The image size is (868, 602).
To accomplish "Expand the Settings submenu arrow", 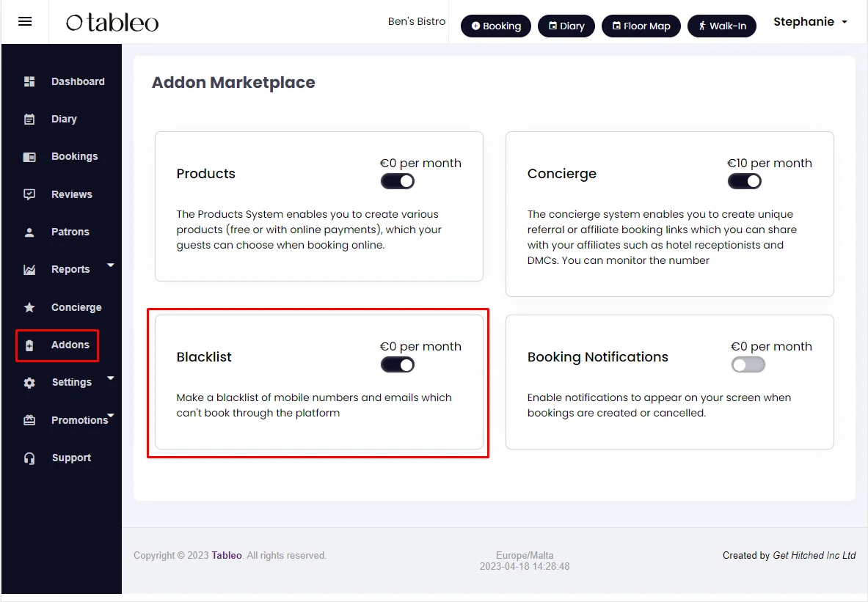I will (111, 378).
